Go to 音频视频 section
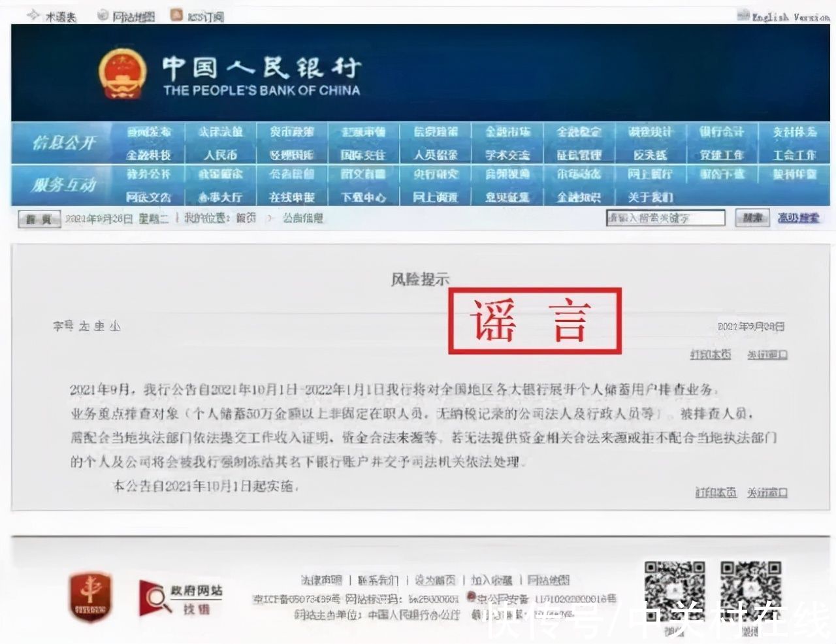836x644 pixels. pyautogui.click(x=507, y=174)
